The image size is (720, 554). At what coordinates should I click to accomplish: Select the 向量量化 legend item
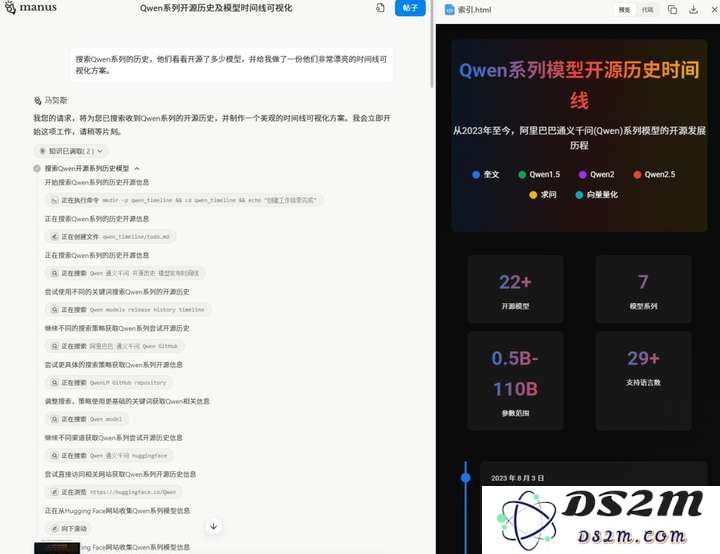pos(596,195)
